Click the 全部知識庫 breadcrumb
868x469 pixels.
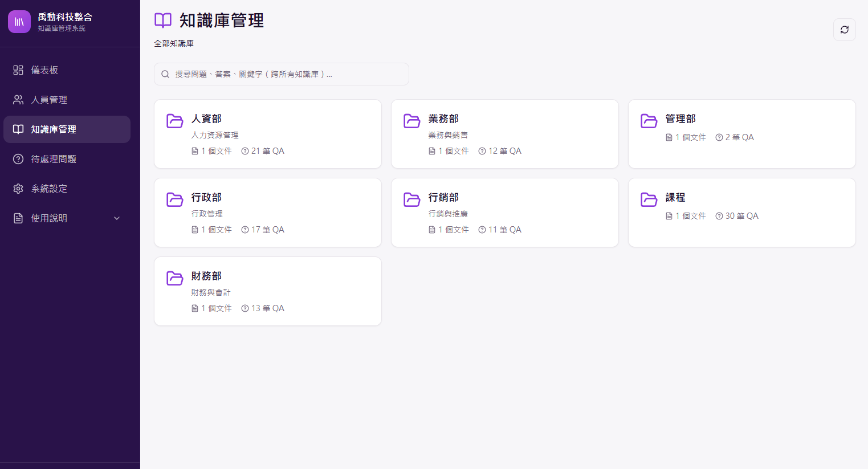[x=174, y=43]
